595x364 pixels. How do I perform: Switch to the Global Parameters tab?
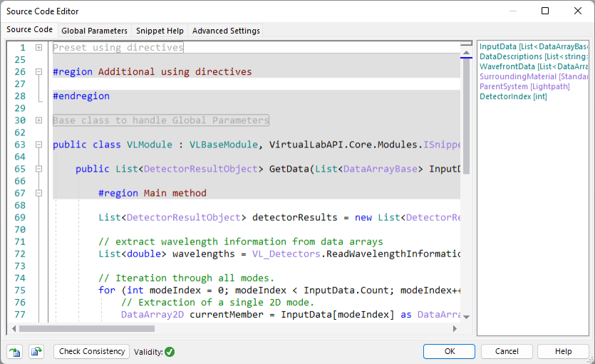click(95, 31)
